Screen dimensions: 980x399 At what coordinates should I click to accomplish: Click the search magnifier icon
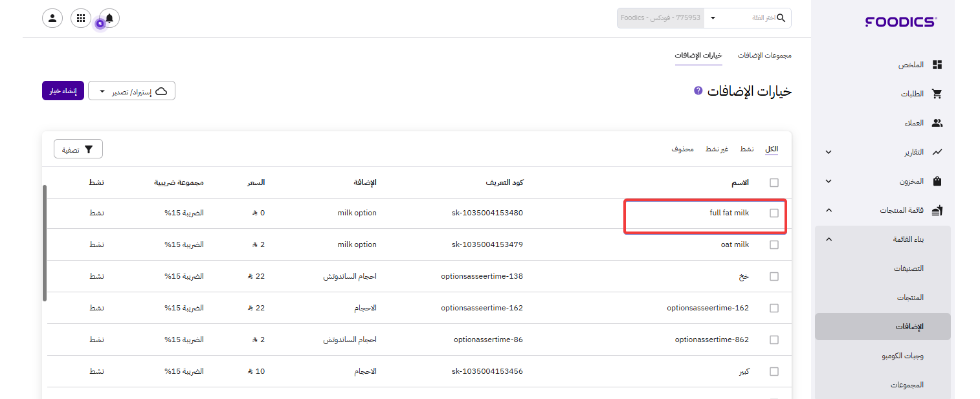(x=781, y=18)
